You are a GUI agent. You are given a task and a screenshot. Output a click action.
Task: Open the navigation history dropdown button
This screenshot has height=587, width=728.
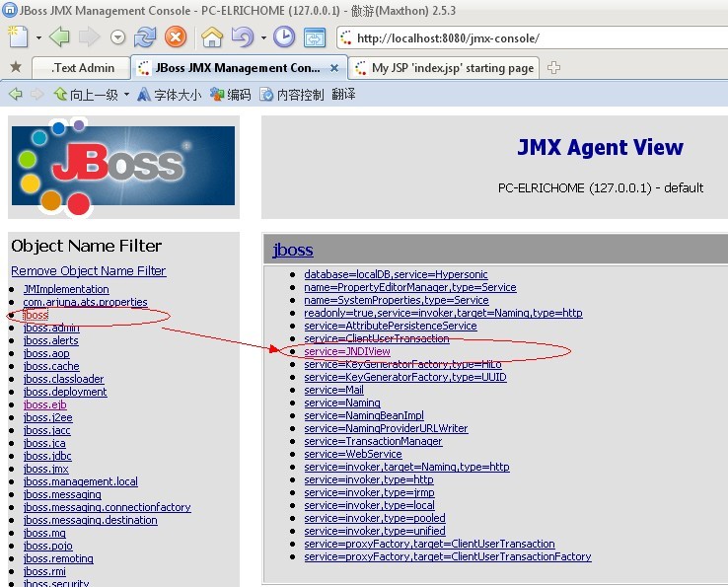click(118, 37)
